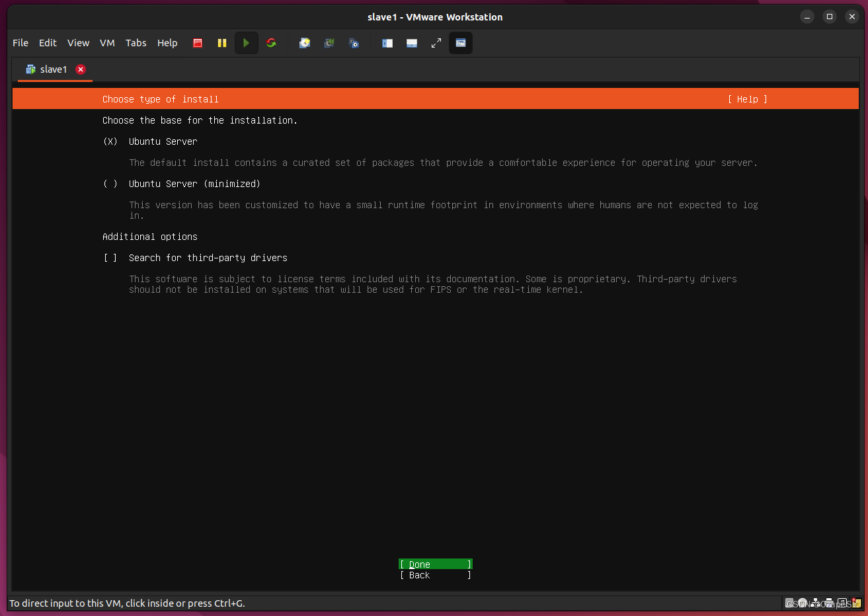
Task: Select the Ubuntu Server (minimized) radio option
Action: coord(110,184)
